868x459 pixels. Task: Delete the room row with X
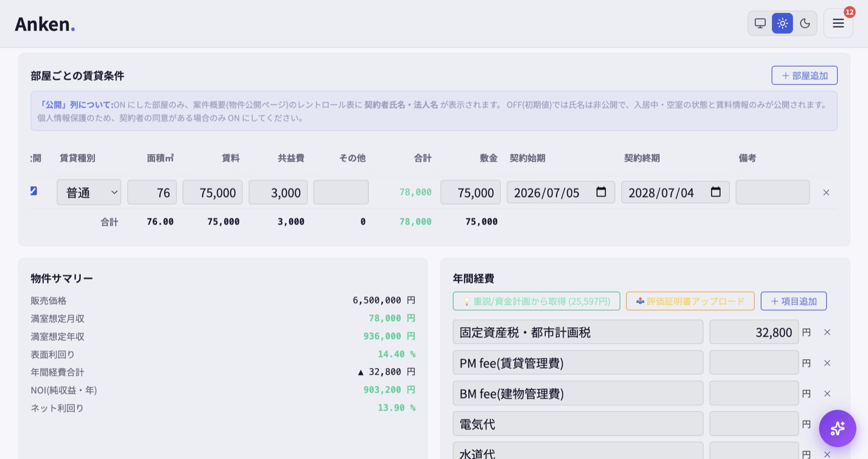click(826, 193)
